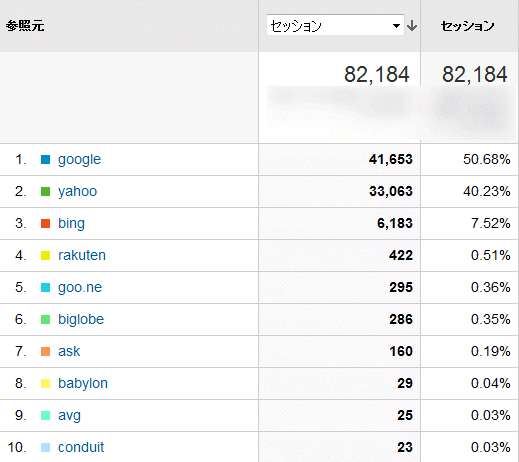Click the light green swatch next to biglobe
This screenshot has height=462, width=519.
click(45, 320)
